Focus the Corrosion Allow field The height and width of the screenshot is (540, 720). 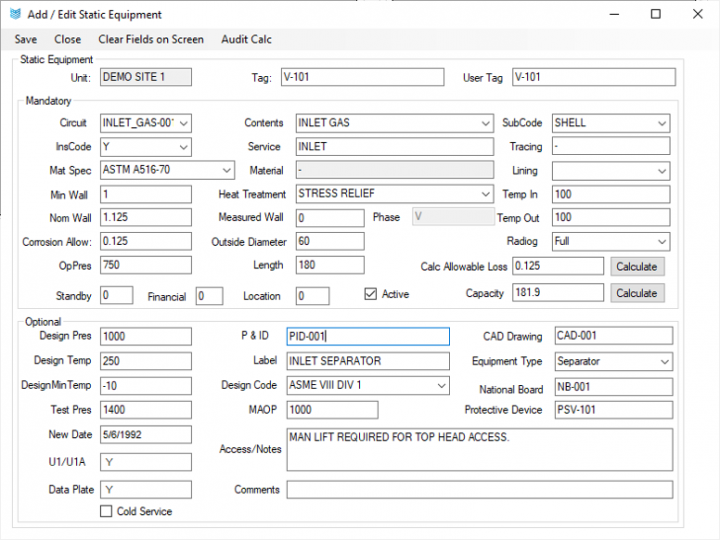146,241
